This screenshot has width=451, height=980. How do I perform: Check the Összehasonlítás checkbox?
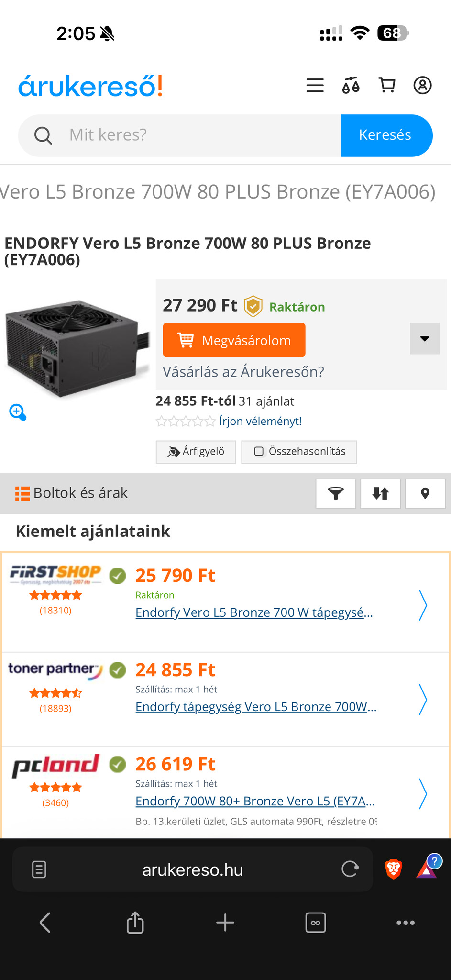tap(259, 452)
